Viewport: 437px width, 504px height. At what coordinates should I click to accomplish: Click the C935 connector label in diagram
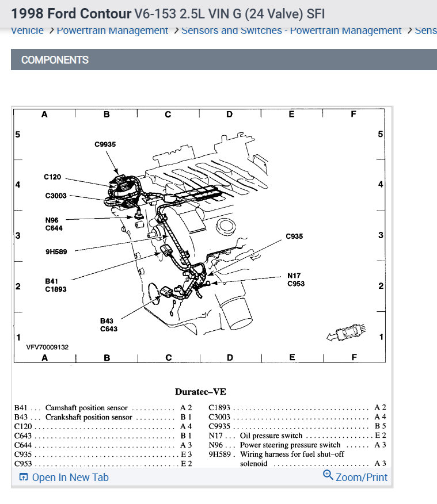(x=294, y=236)
